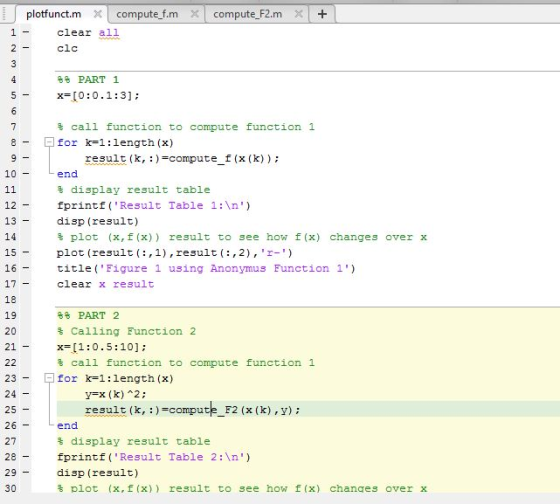Set breakpoint dash on line 2

click(x=26, y=48)
